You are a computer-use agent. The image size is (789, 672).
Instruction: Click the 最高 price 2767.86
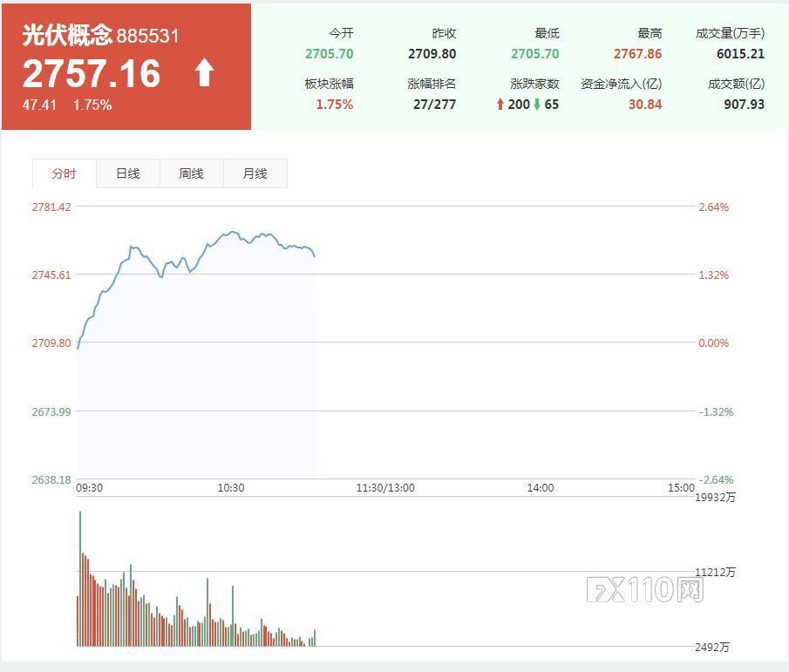(x=637, y=54)
